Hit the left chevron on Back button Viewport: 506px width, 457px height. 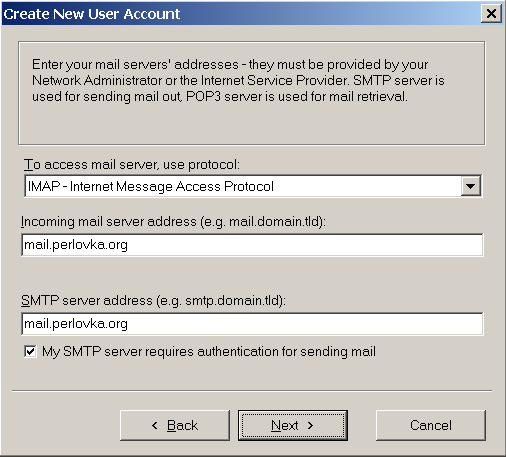coord(155,425)
